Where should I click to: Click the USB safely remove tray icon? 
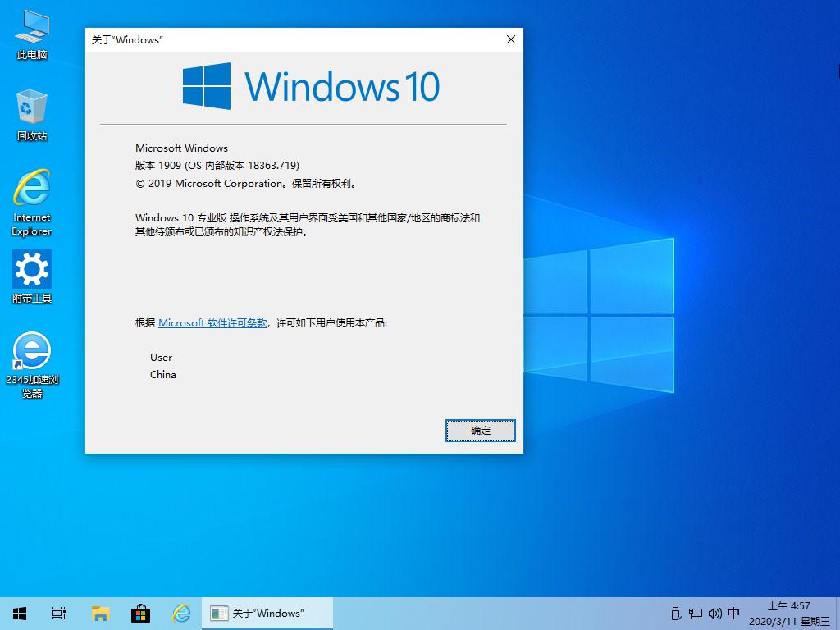[676, 614]
